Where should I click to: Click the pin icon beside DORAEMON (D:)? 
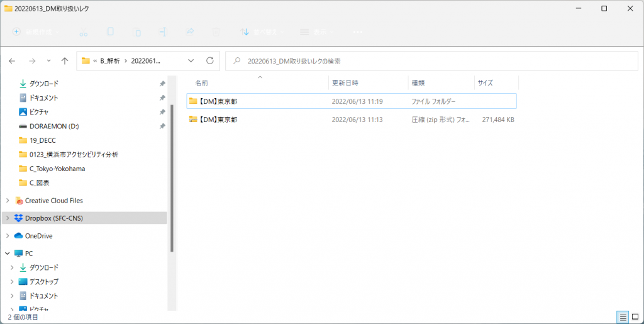click(162, 126)
